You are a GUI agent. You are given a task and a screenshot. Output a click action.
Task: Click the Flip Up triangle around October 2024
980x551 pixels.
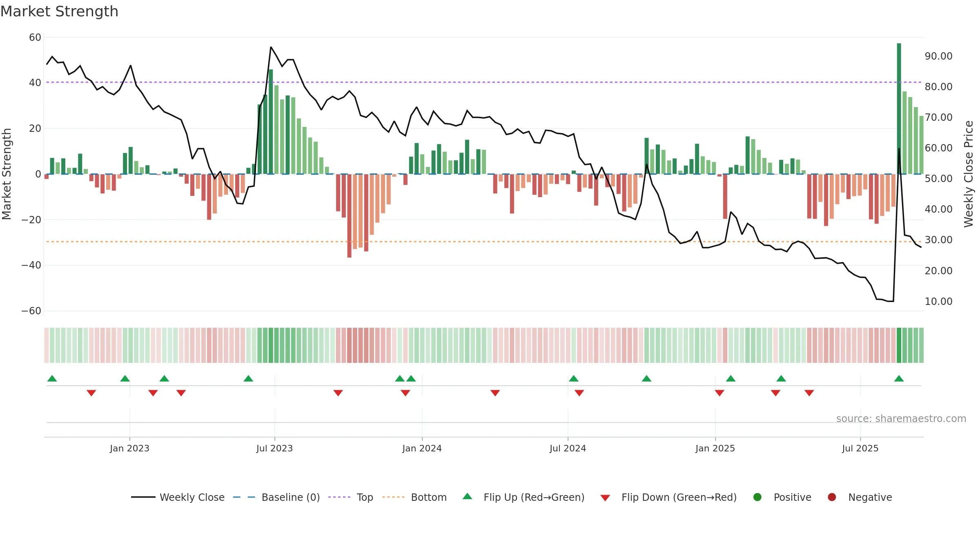coord(646,378)
